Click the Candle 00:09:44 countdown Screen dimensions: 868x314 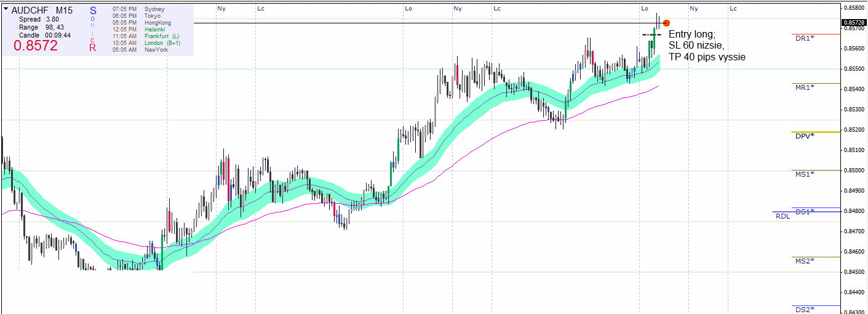pos(44,35)
